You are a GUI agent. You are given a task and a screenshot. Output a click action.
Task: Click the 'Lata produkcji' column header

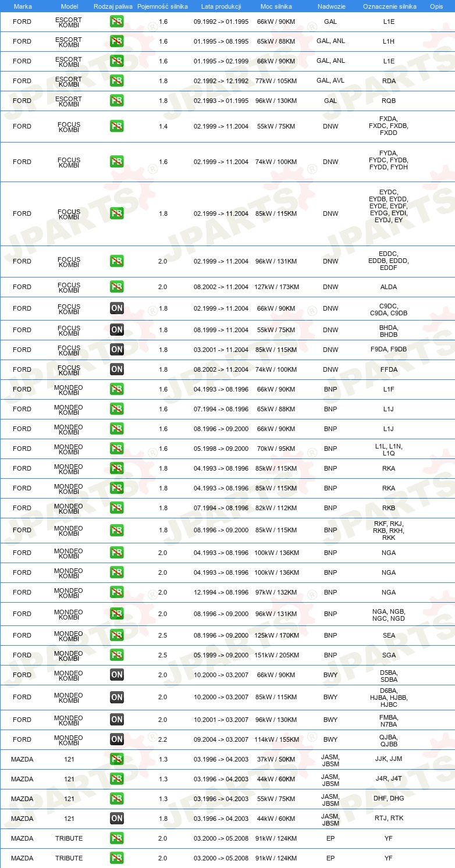click(221, 6)
